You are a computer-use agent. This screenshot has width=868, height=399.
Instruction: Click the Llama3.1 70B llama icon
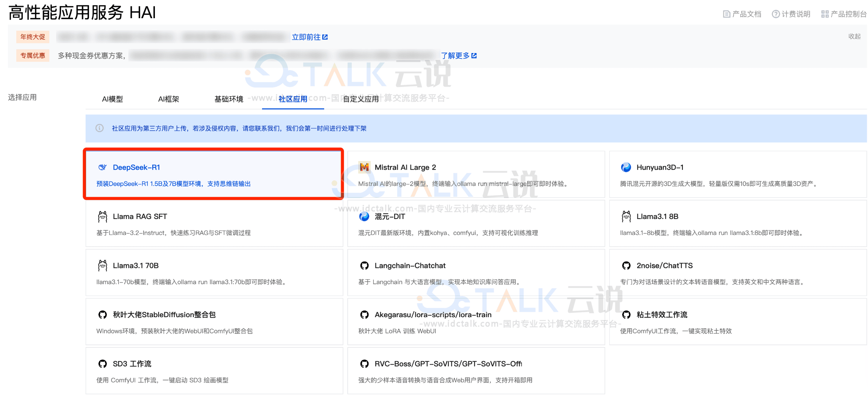point(103,266)
